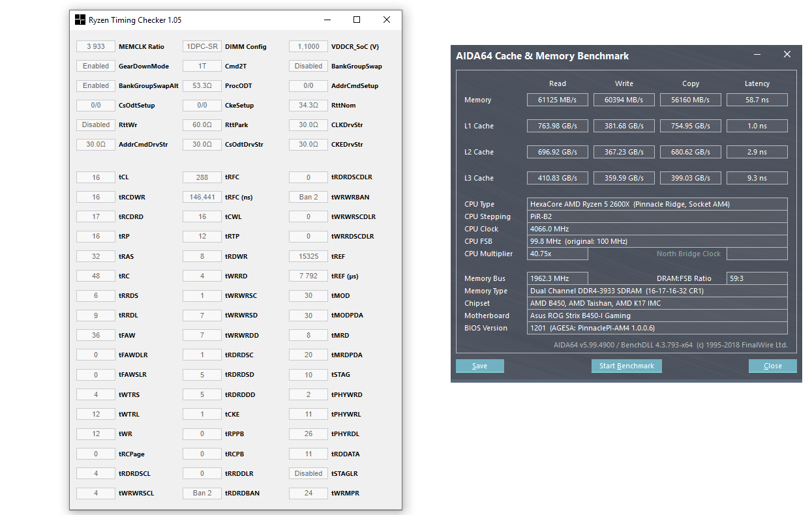Click the CPU Type field text

[657, 204]
